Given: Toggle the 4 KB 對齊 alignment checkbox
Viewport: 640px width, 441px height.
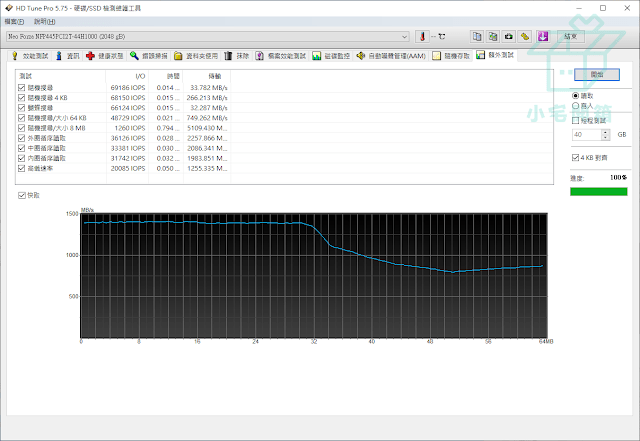Looking at the screenshot, I should point(576,158).
